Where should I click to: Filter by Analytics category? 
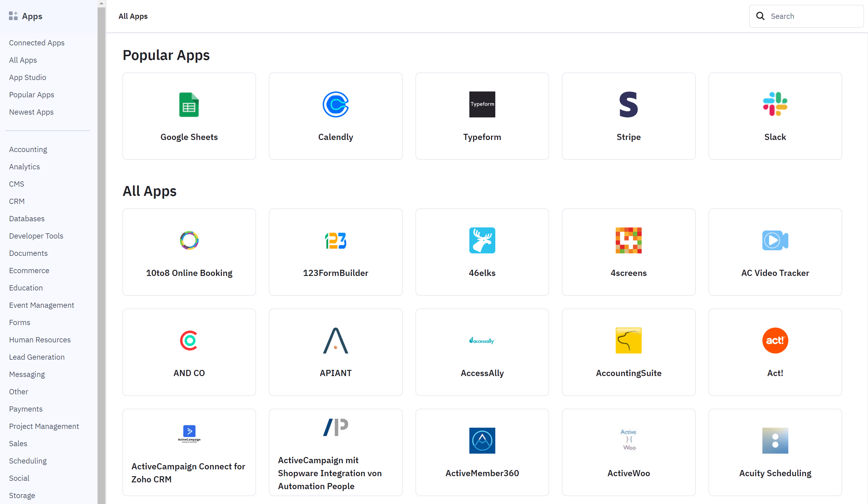[24, 167]
